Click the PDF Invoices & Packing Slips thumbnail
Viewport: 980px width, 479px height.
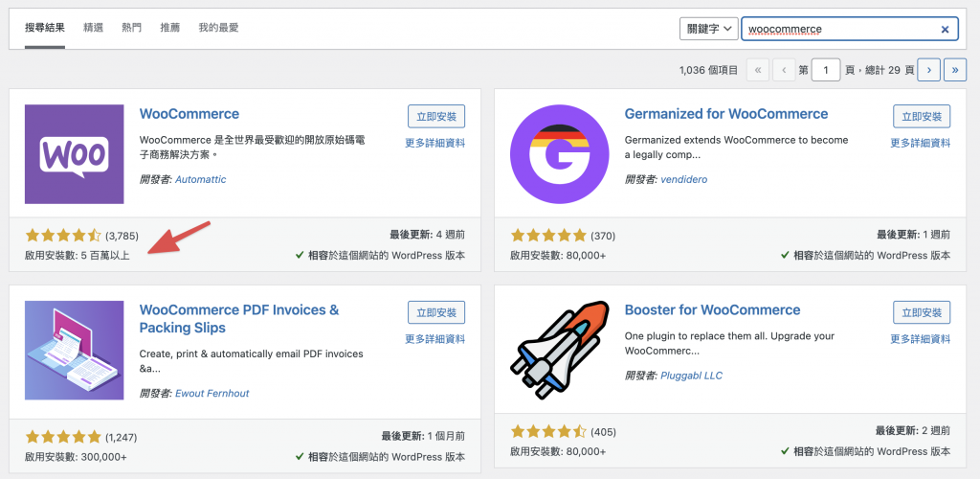[75, 351]
